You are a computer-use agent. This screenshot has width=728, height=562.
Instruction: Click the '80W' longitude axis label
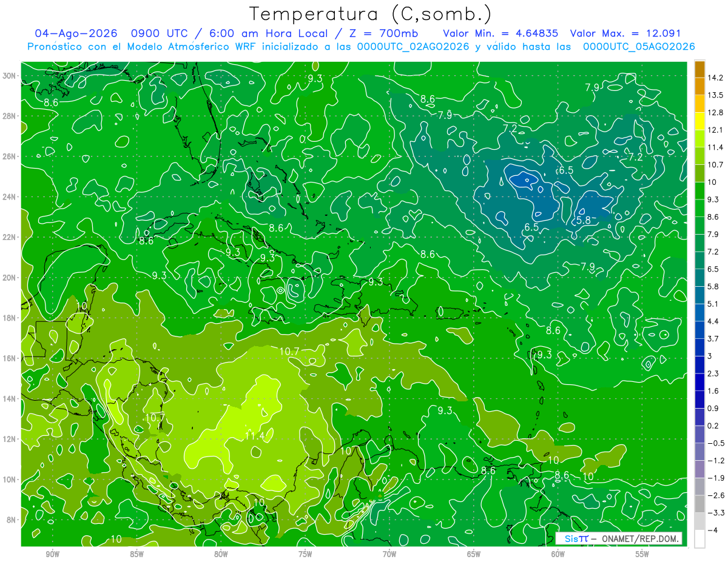click(x=221, y=554)
